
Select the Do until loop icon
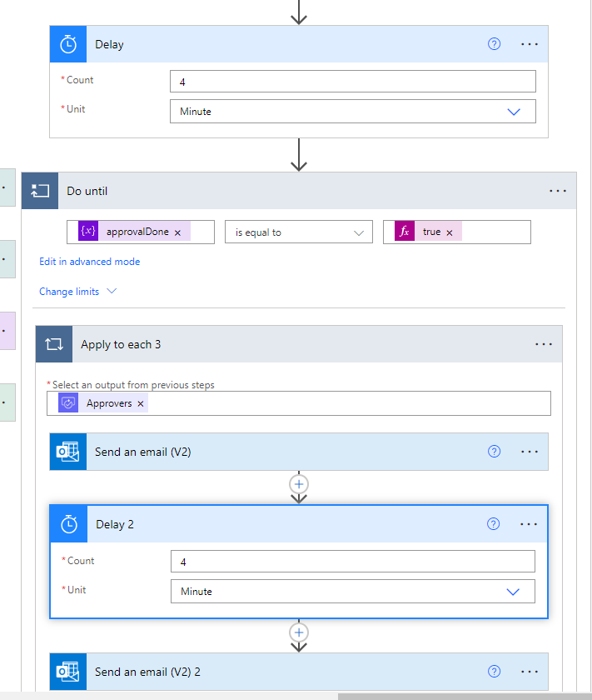(40, 190)
